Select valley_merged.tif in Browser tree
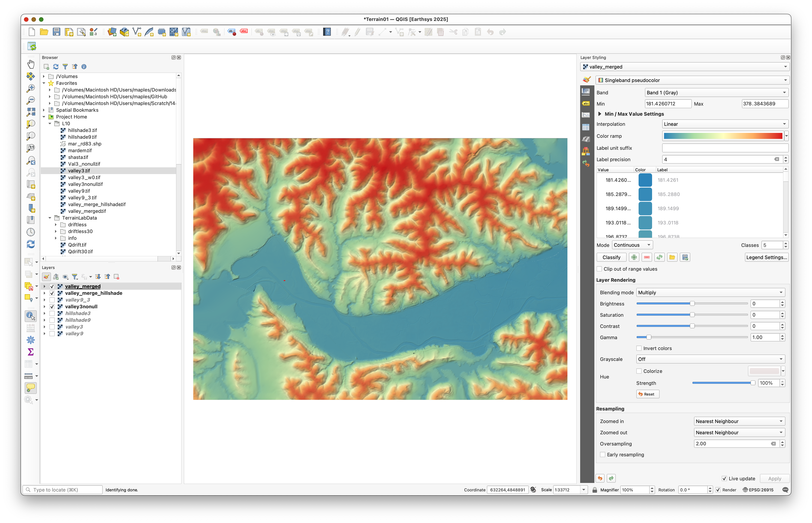 tap(87, 211)
